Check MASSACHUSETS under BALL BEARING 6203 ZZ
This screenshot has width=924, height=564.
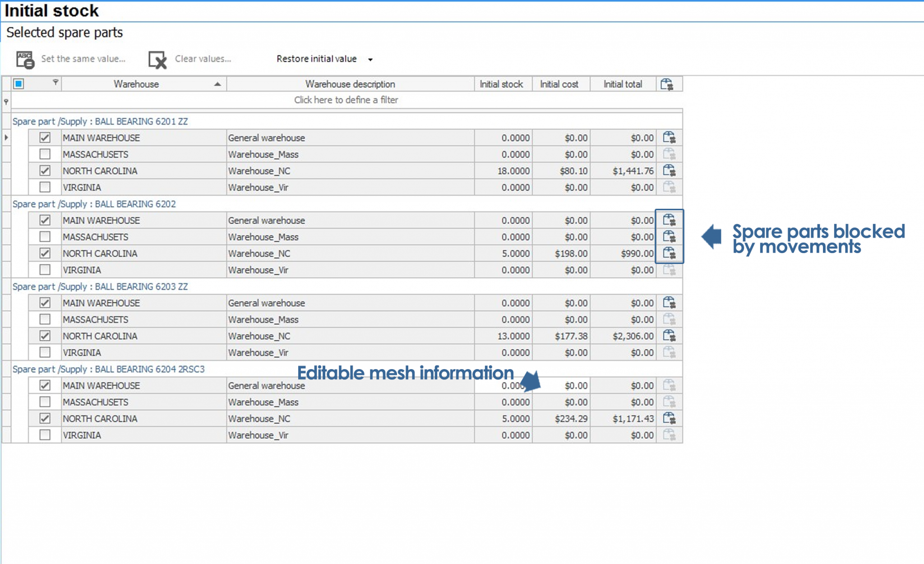tap(45, 319)
